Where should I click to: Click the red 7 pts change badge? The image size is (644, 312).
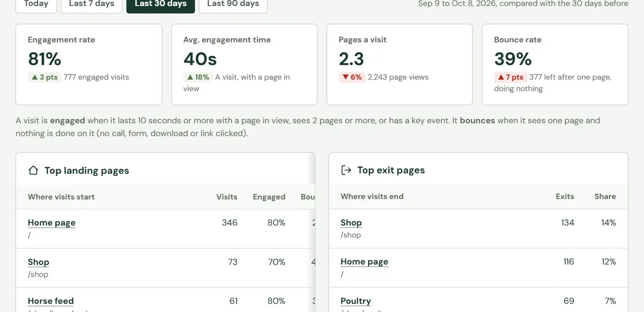pyautogui.click(x=510, y=77)
